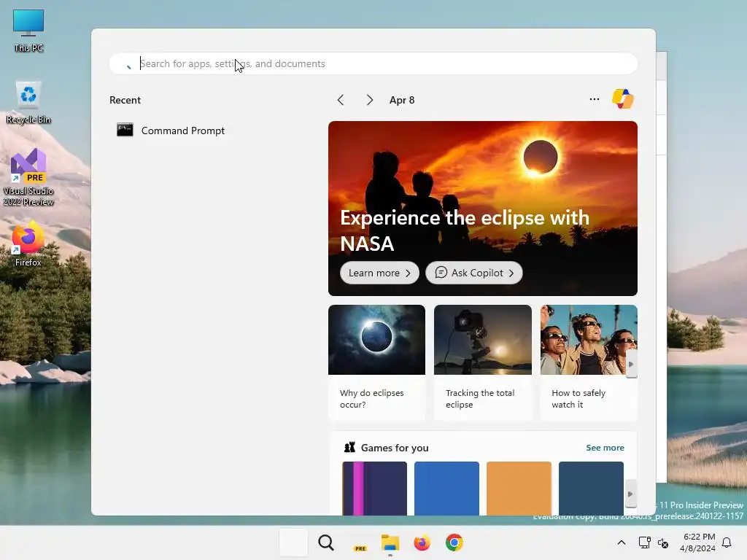Go to next day with right chevron
The height and width of the screenshot is (560, 747).
click(369, 100)
